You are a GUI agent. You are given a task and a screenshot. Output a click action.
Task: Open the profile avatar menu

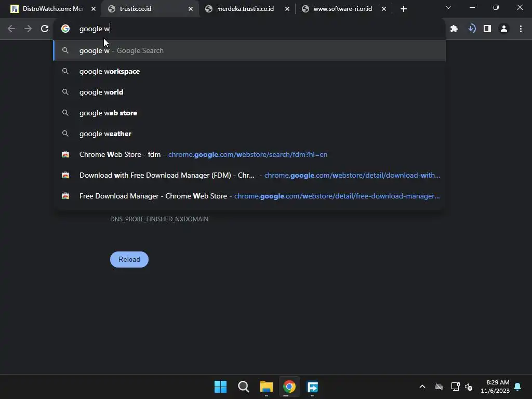[504, 29]
